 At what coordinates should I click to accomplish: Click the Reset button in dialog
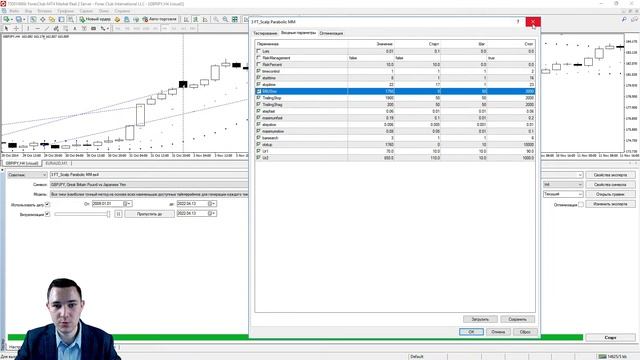pos(525,332)
